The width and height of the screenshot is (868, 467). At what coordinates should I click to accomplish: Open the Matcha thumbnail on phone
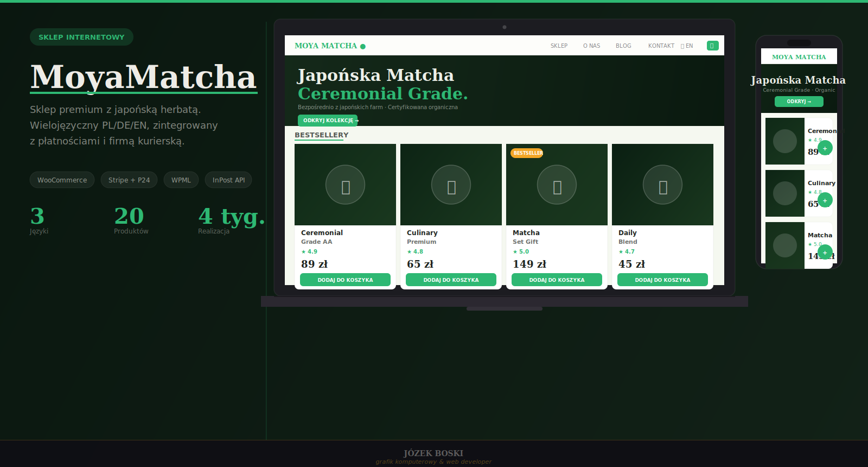point(784,244)
